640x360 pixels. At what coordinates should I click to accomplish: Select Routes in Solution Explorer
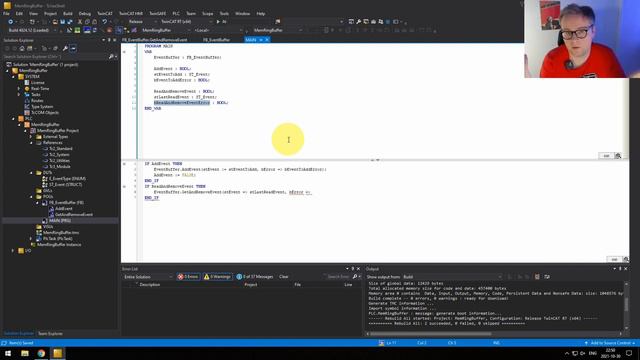point(37,100)
